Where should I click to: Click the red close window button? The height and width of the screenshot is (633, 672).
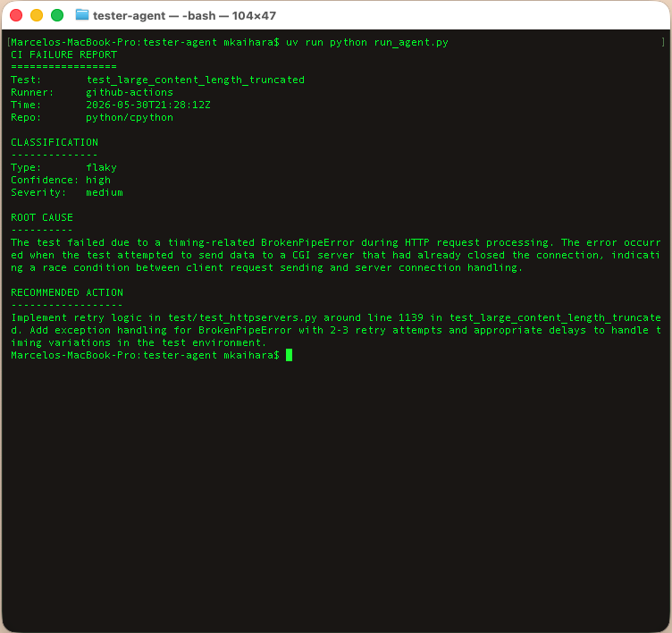pyautogui.click(x=16, y=15)
